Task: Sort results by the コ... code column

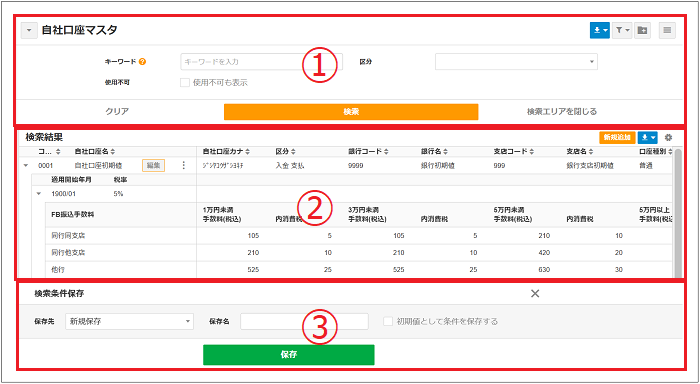Action: (x=50, y=152)
